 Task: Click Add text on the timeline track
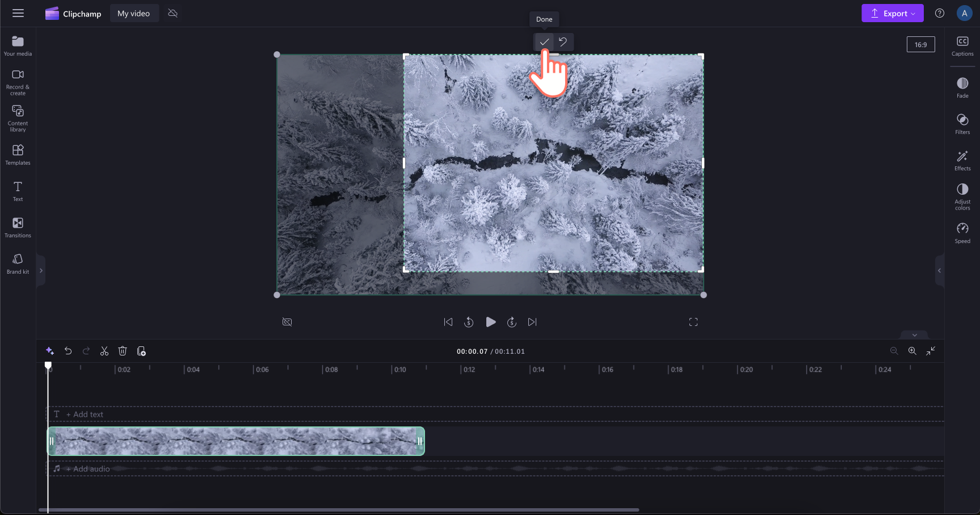click(x=85, y=414)
